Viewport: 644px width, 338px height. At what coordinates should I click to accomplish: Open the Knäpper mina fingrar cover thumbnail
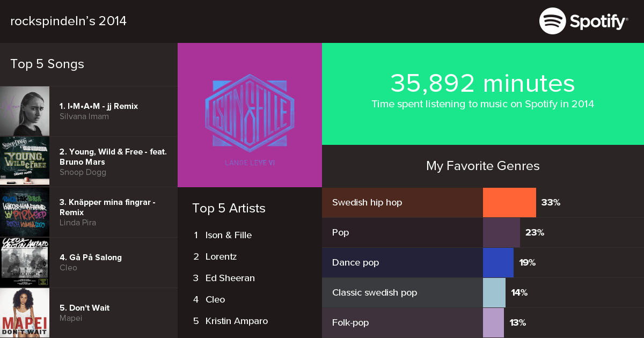tap(25, 212)
